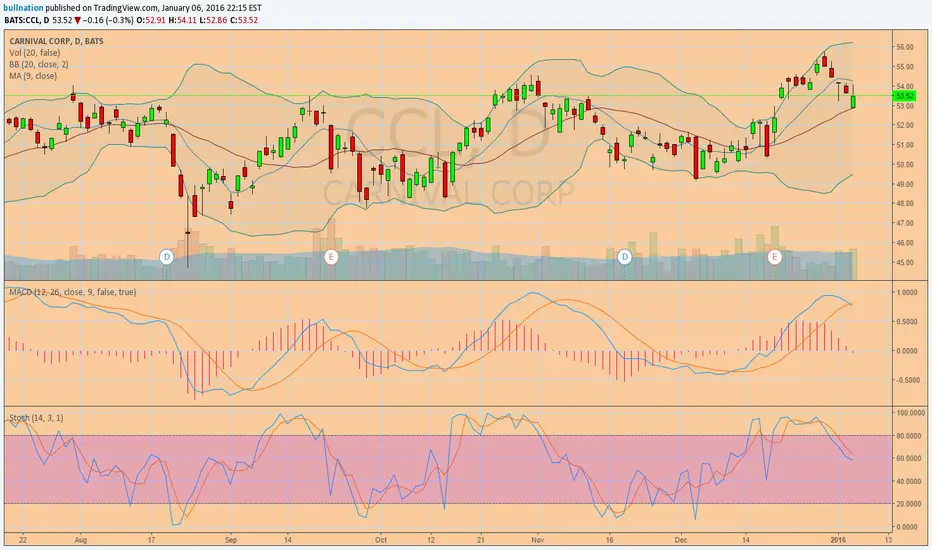Click the H:54.11 high value in header
This screenshot has width=932, height=550.
point(180,20)
